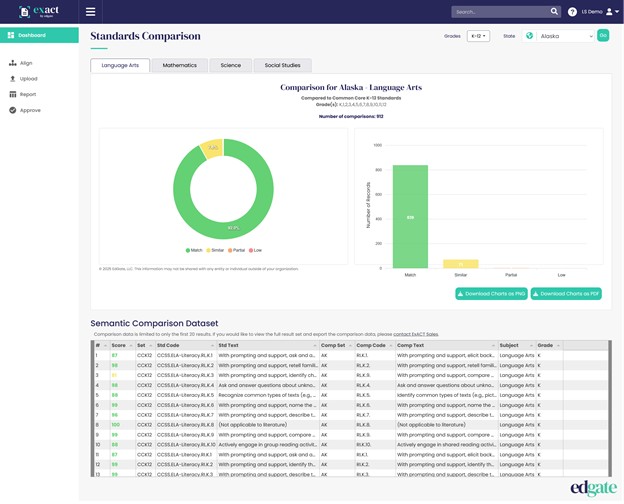This screenshot has height=504, width=624.
Task: Switch to the Mathematics tab
Action: pos(180,65)
